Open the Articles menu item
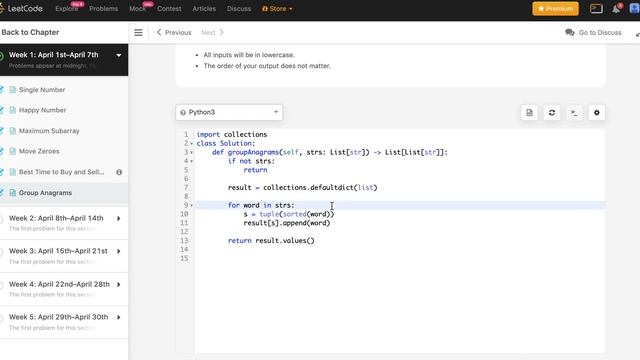 pyautogui.click(x=204, y=9)
